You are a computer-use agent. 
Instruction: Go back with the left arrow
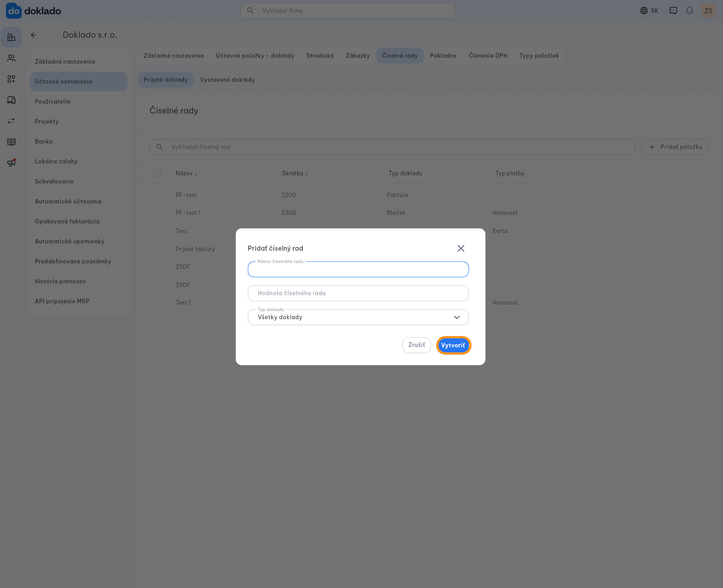34,35
